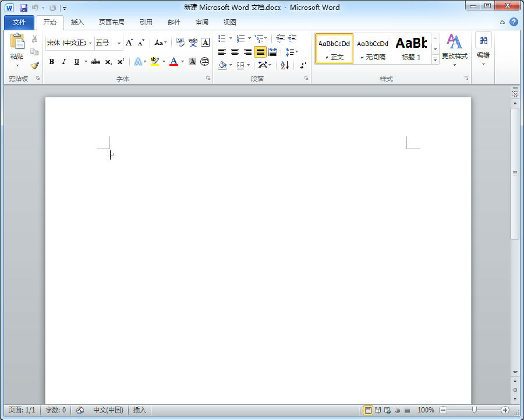This screenshot has height=420, width=524.
Task: Select the bullet list icon
Action: point(222,38)
